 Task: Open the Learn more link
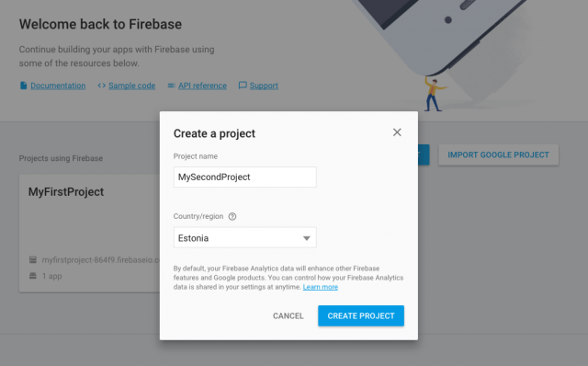pyautogui.click(x=321, y=287)
